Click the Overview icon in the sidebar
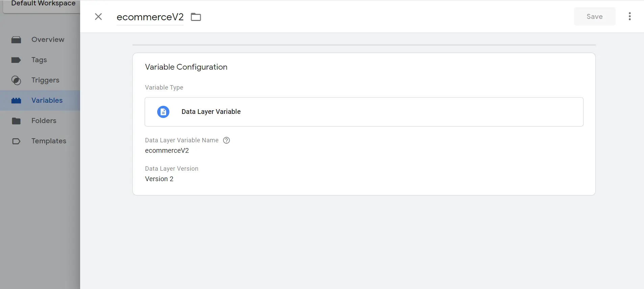644x289 pixels. tap(16, 40)
